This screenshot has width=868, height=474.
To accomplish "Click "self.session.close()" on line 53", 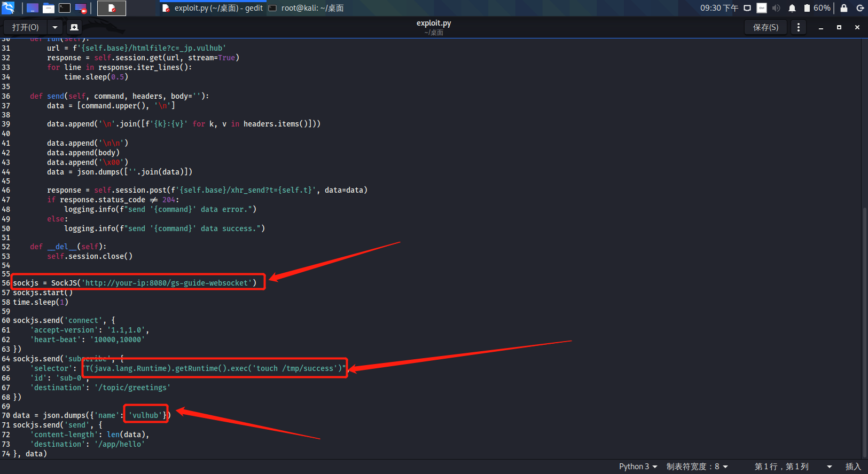I will (90, 256).
